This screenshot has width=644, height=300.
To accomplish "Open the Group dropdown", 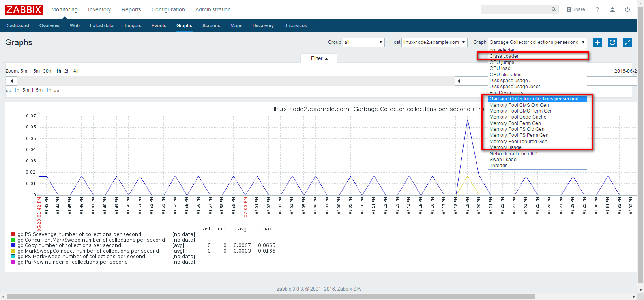I will pyautogui.click(x=363, y=42).
